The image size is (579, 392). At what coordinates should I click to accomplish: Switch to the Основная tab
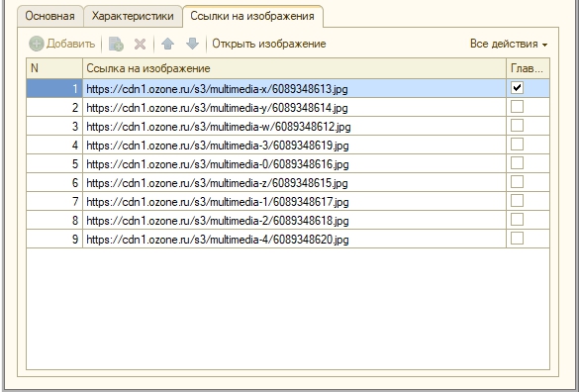click(x=49, y=16)
